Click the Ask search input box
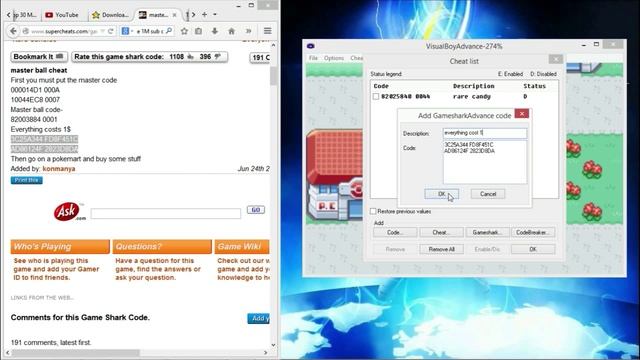 tap(166, 213)
